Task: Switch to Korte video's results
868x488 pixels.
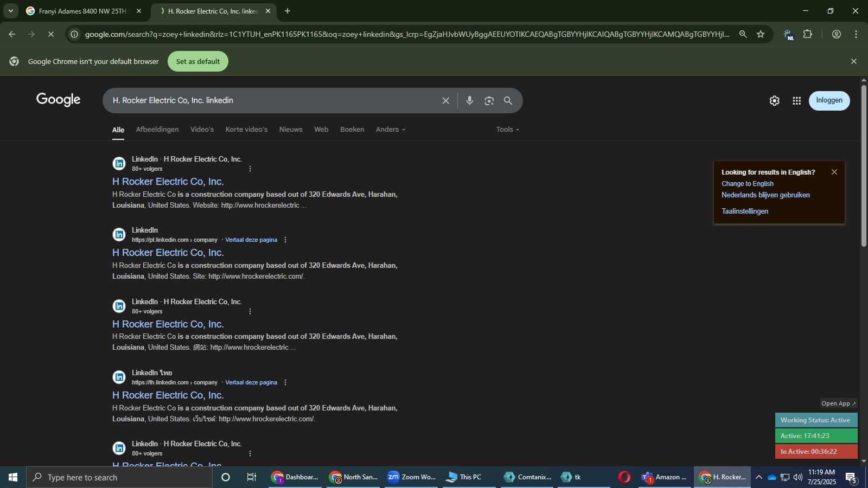Action: (246, 130)
